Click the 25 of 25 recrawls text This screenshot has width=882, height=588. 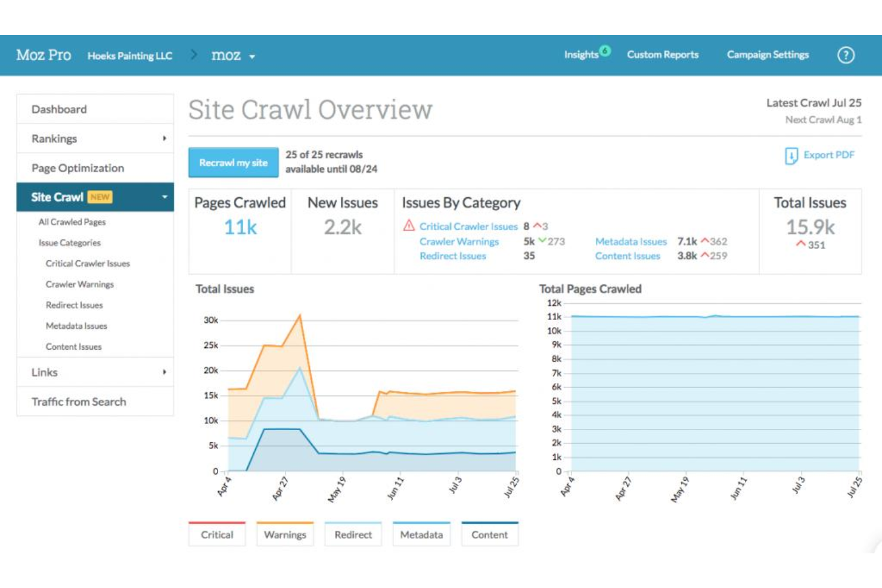(324, 154)
